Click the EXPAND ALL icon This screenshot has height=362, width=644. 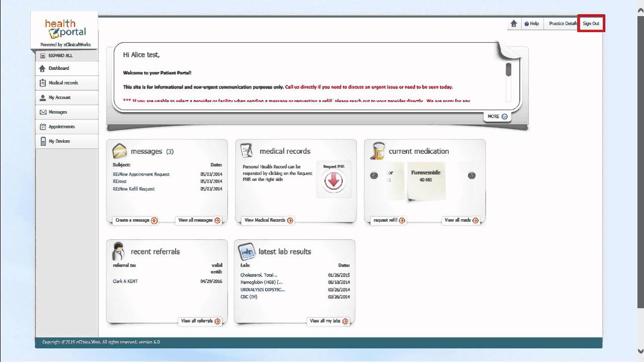(43, 56)
